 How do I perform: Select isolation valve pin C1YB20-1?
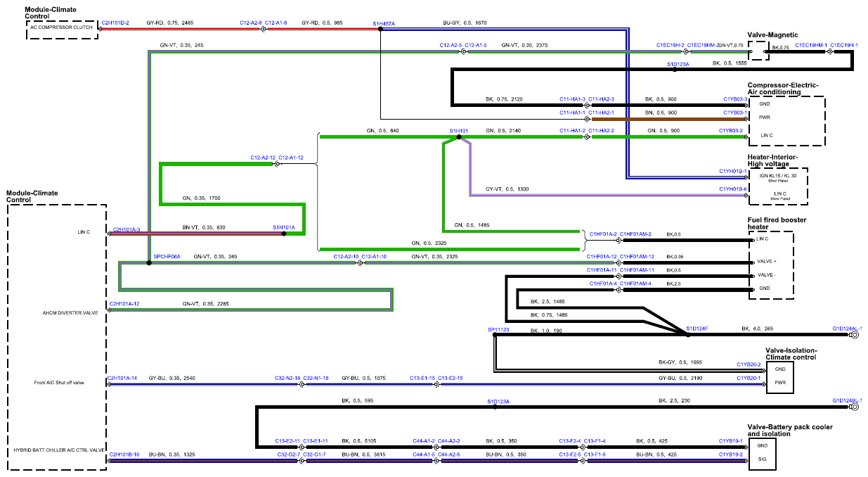749,378
